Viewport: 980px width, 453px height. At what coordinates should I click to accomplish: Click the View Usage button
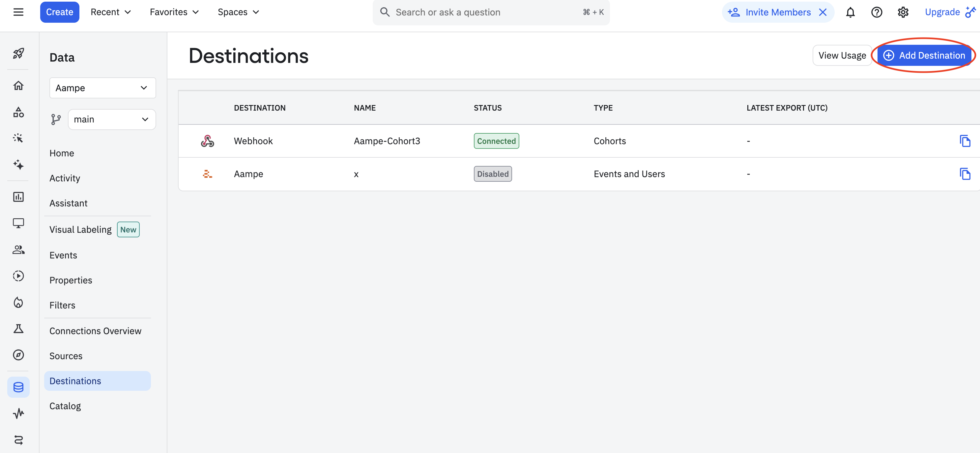pos(842,56)
